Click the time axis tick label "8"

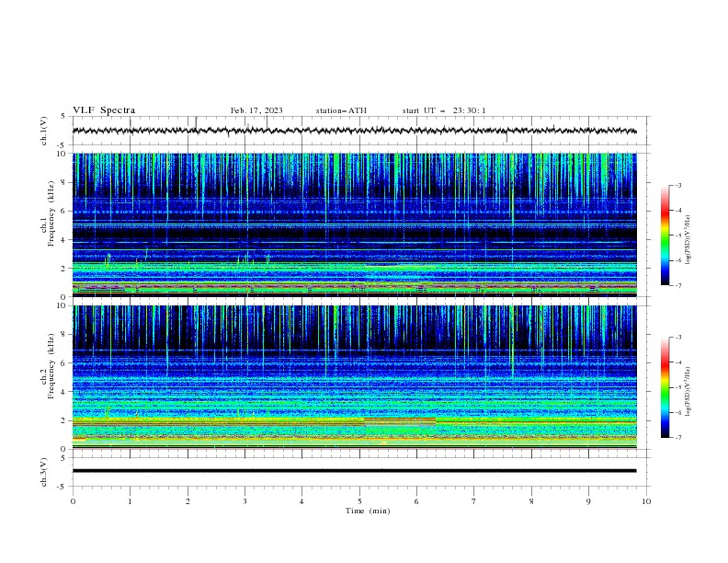(531, 501)
